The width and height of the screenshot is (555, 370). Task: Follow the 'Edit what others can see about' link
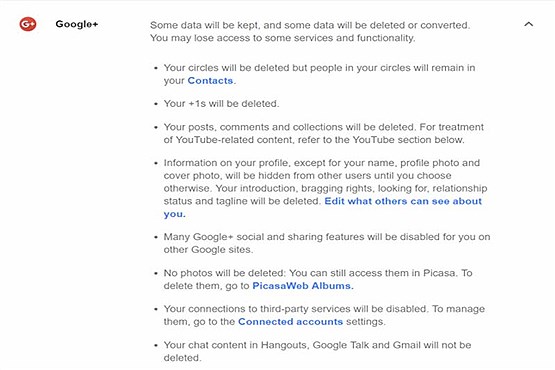pyautogui.click(x=403, y=201)
